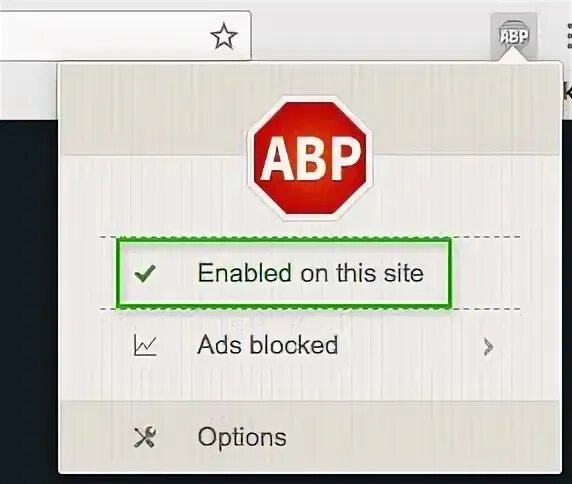This screenshot has width=572, height=484.
Task: Click the 'Ads blocked' text label
Action: point(267,345)
